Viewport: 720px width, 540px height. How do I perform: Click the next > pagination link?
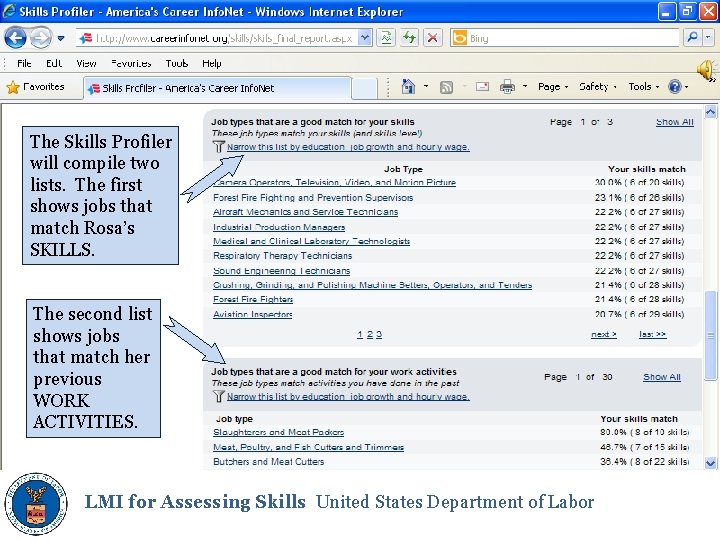coord(604,334)
